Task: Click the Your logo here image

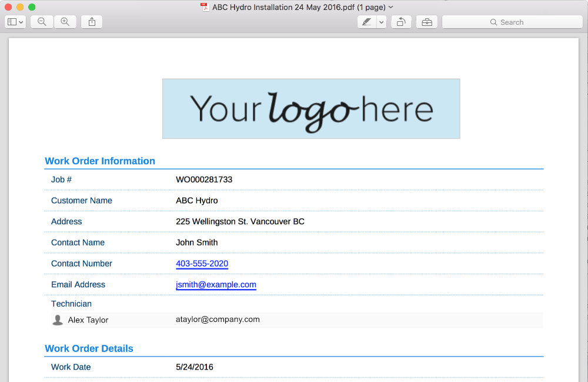Action: tap(311, 109)
